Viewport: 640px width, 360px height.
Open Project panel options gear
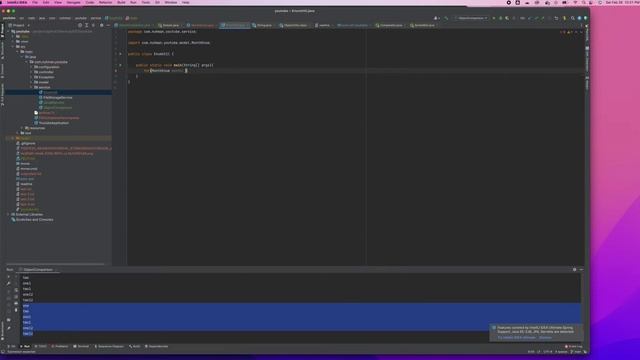102,25
